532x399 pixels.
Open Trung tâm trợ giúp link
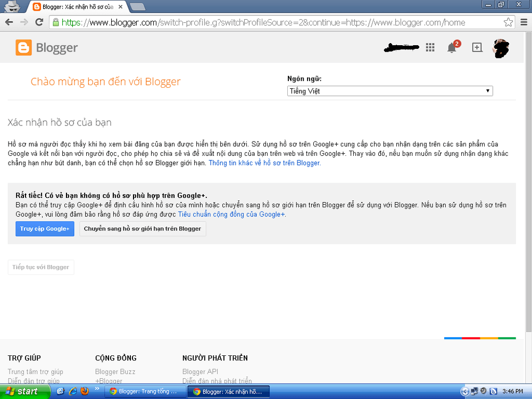[35, 372]
